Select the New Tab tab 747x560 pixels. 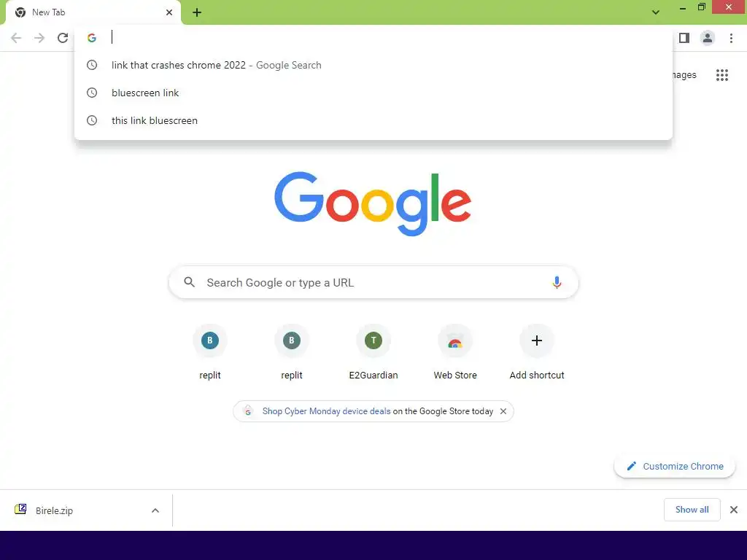coord(93,12)
